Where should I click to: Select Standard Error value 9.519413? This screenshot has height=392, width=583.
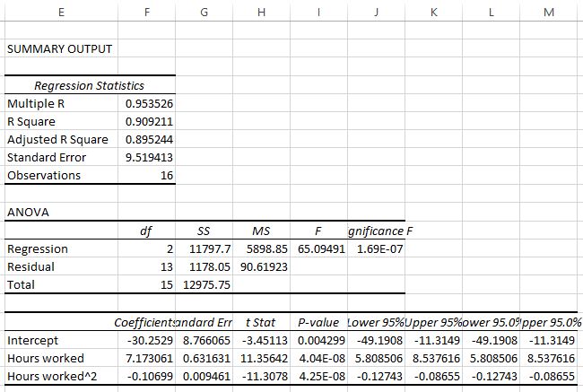pyautogui.click(x=149, y=157)
